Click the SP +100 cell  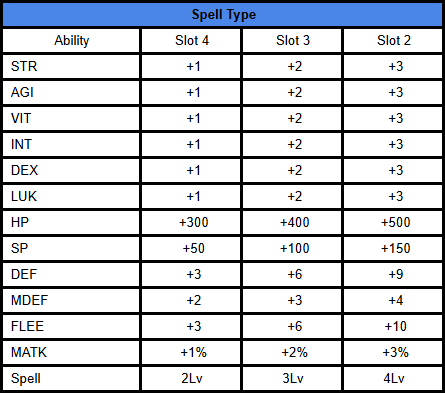click(292, 248)
